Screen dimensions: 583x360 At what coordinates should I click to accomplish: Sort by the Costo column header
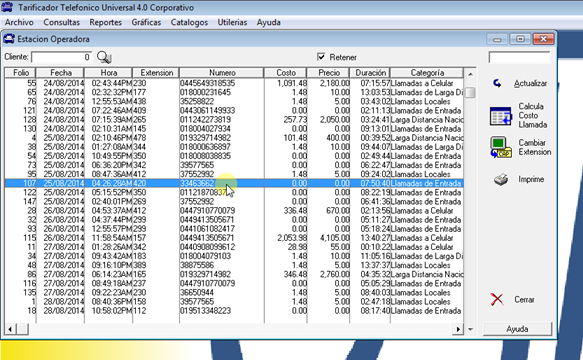click(x=286, y=73)
